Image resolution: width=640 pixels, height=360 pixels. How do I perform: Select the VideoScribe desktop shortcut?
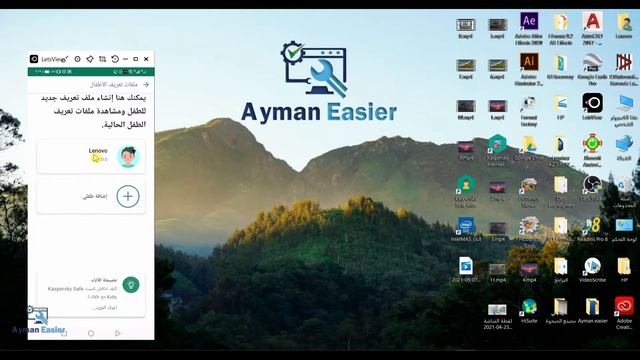click(593, 270)
